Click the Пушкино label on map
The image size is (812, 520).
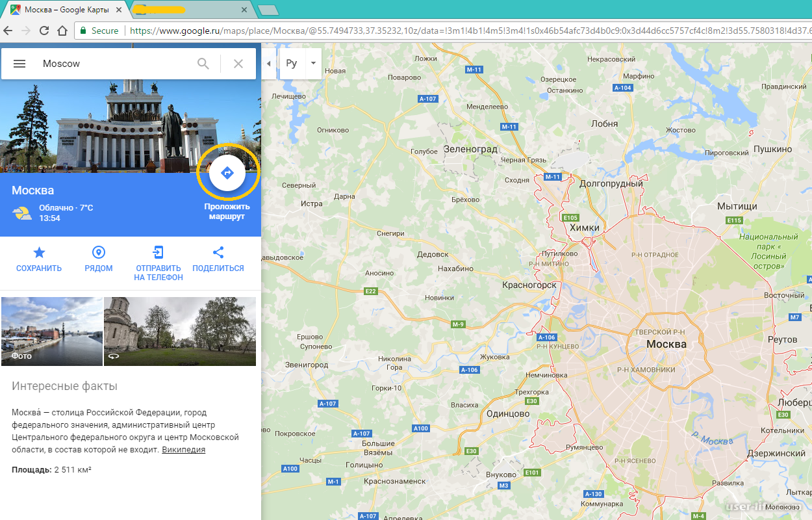pyautogui.click(x=773, y=149)
